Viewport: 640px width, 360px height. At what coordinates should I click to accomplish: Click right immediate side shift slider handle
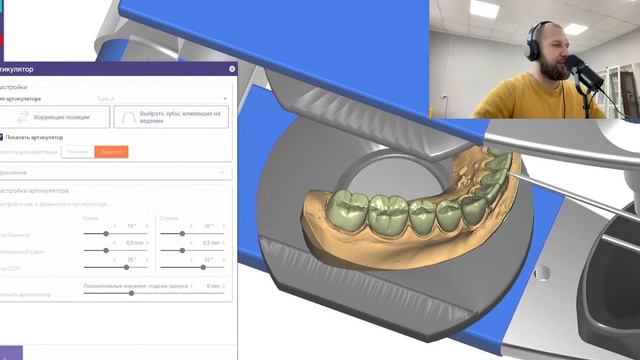coord(182,250)
